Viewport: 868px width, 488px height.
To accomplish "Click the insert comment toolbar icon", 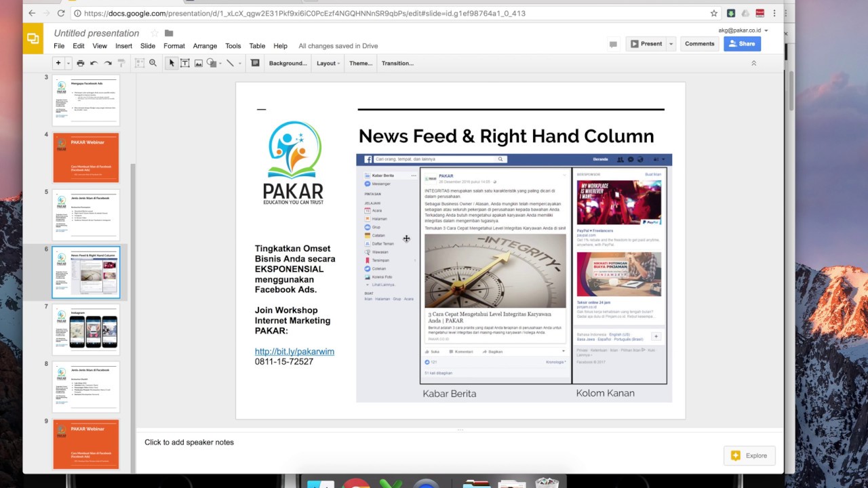I will [x=255, y=63].
